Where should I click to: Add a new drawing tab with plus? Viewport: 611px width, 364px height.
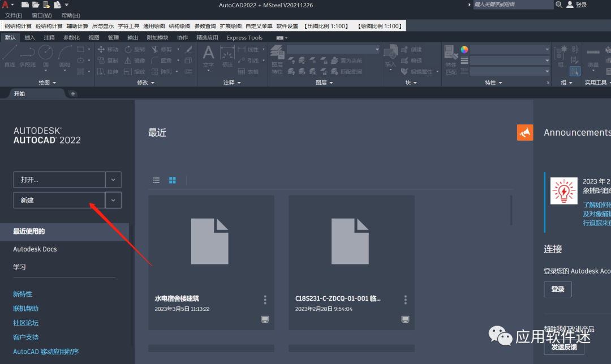tap(73, 94)
